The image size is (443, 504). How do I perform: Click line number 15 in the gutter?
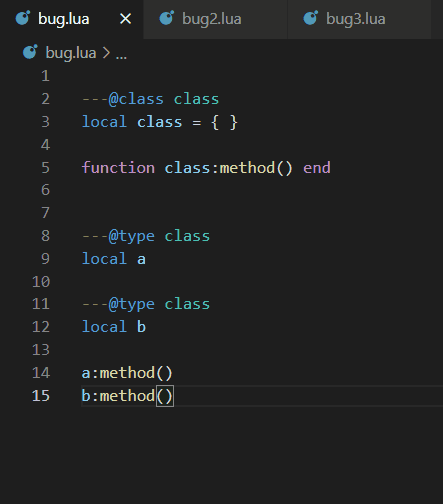point(41,396)
